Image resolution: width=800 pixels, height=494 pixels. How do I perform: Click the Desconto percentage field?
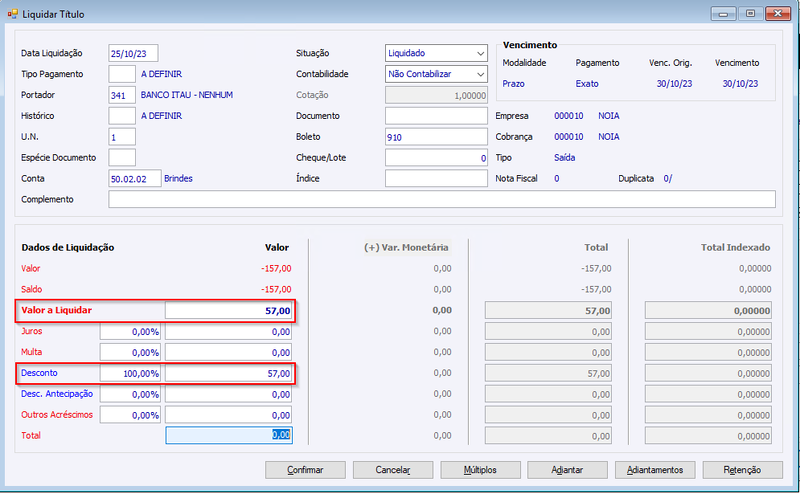(x=130, y=374)
